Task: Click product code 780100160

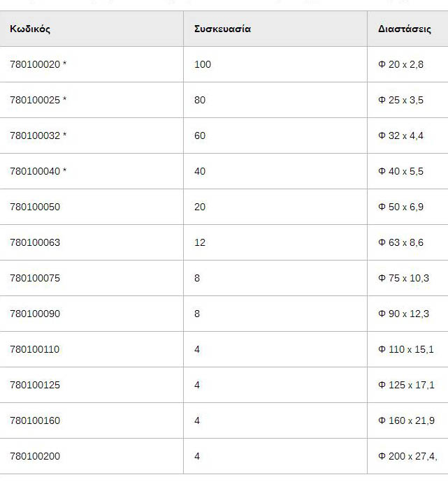Action: click(x=35, y=420)
